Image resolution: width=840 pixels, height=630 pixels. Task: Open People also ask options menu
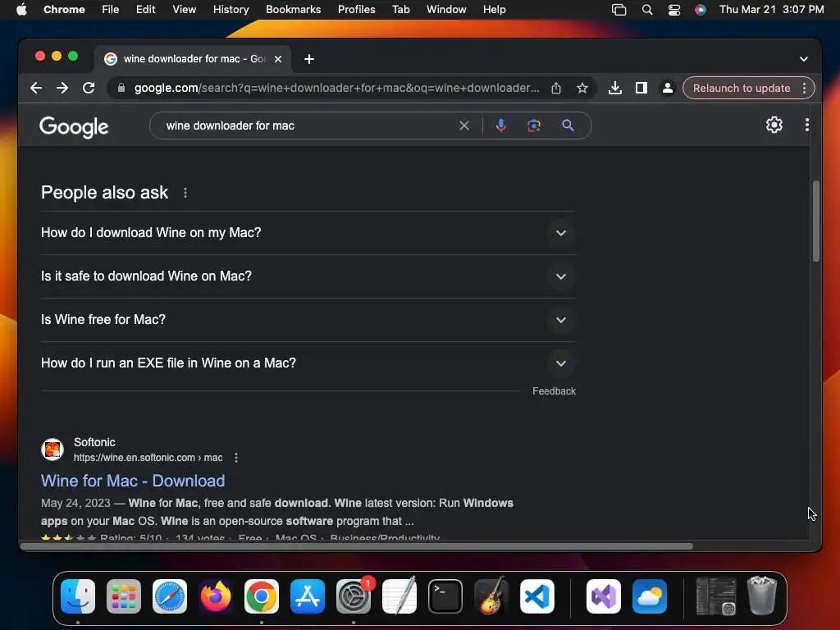pyautogui.click(x=185, y=193)
